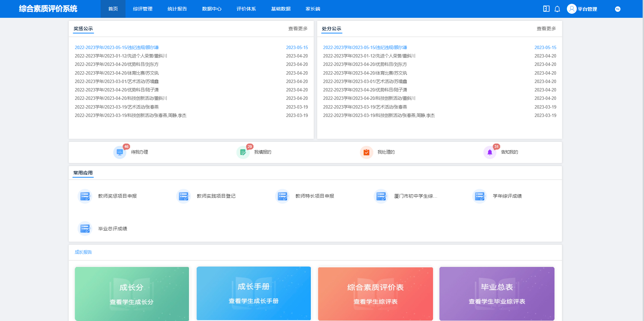Click 查看更多 in the 奖惩公示 panel
This screenshot has width=644, height=321.
tap(298, 29)
